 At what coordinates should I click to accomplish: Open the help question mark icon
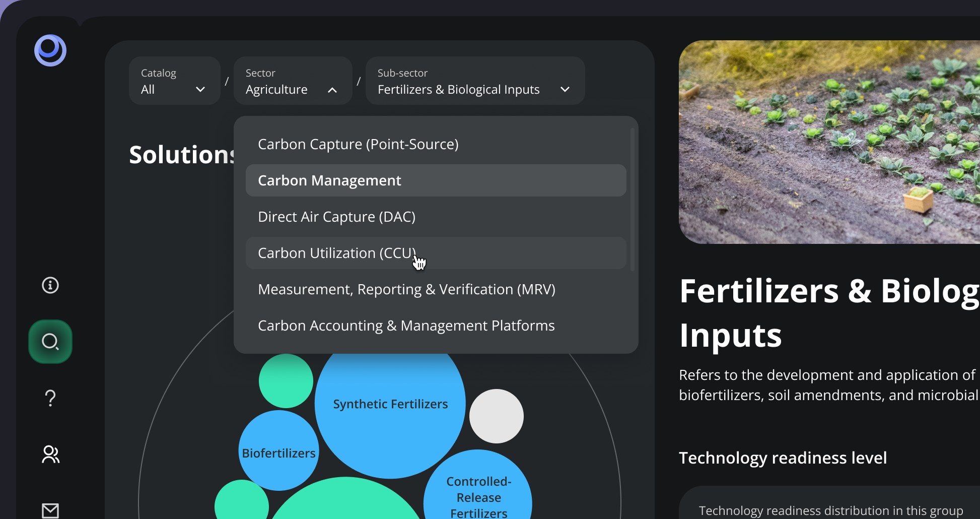click(x=50, y=398)
